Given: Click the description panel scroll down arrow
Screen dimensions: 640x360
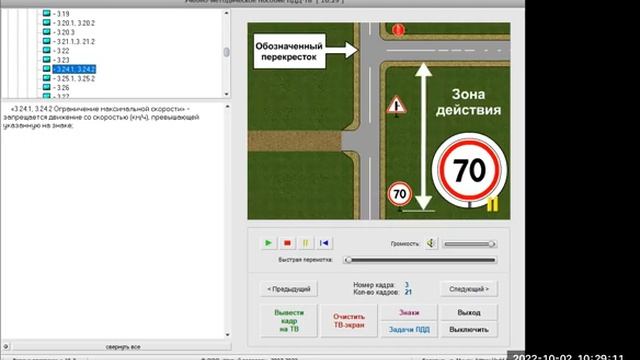Looking at the screenshot, I should click(x=227, y=335).
